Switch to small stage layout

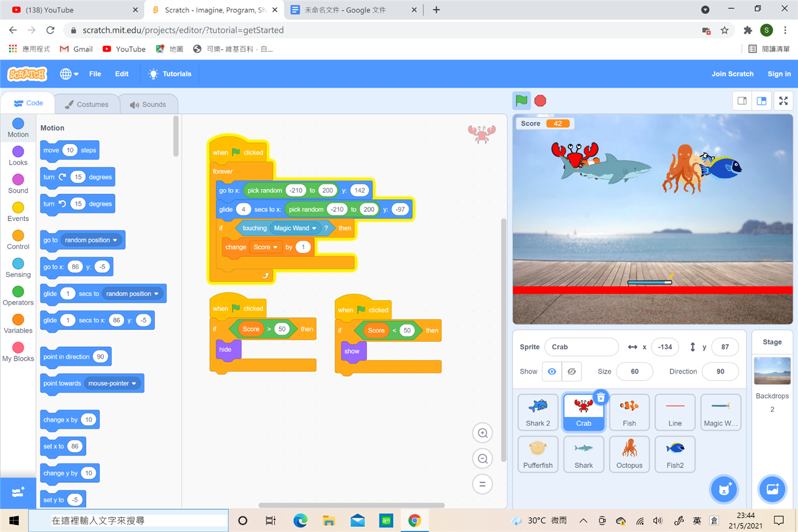742,101
